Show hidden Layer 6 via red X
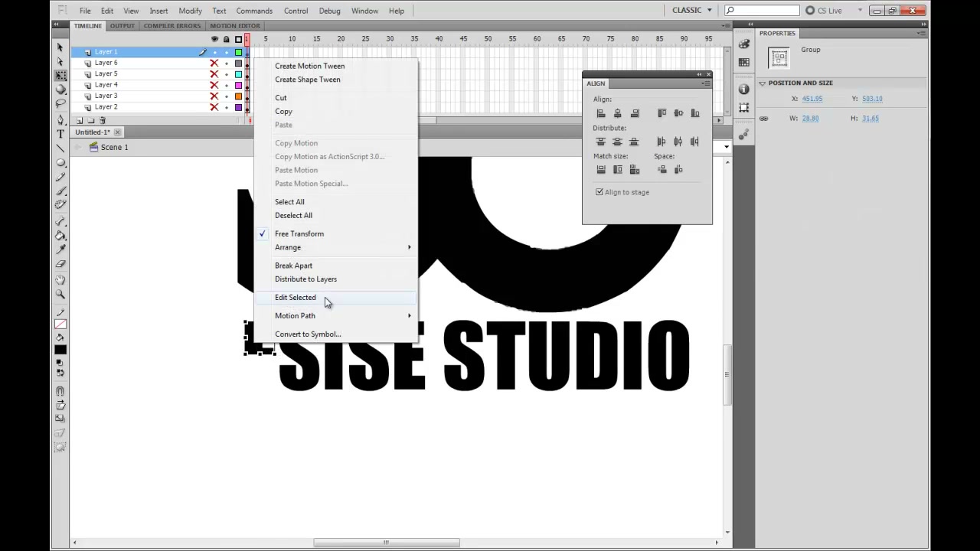980x551 pixels. [214, 63]
